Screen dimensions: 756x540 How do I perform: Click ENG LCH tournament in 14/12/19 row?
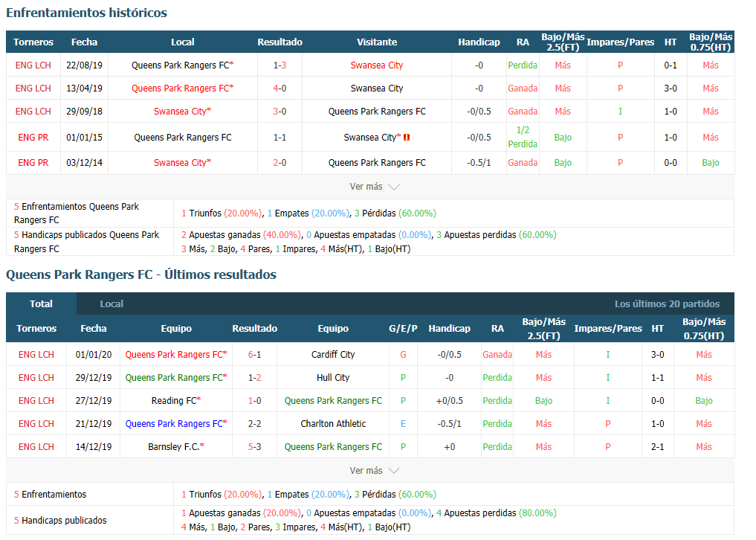coord(36,447)
